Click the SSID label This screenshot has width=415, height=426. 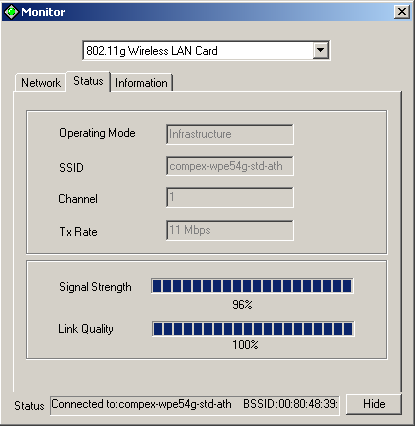pos(71,167)
